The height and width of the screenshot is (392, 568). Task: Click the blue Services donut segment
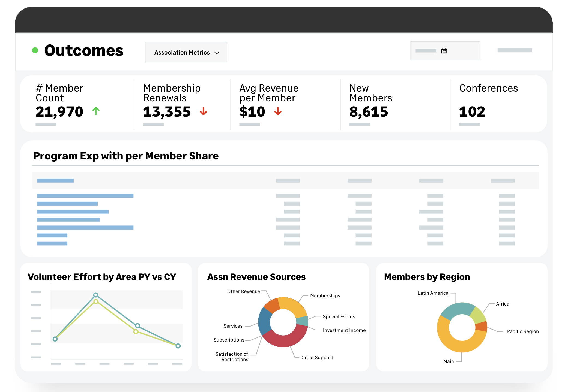point(265,322)
